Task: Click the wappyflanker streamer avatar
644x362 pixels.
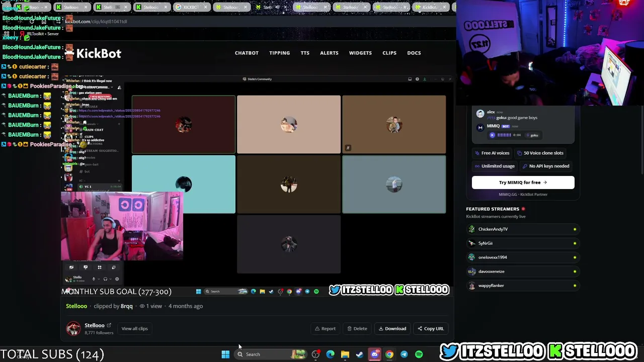Action: [471, 286]
